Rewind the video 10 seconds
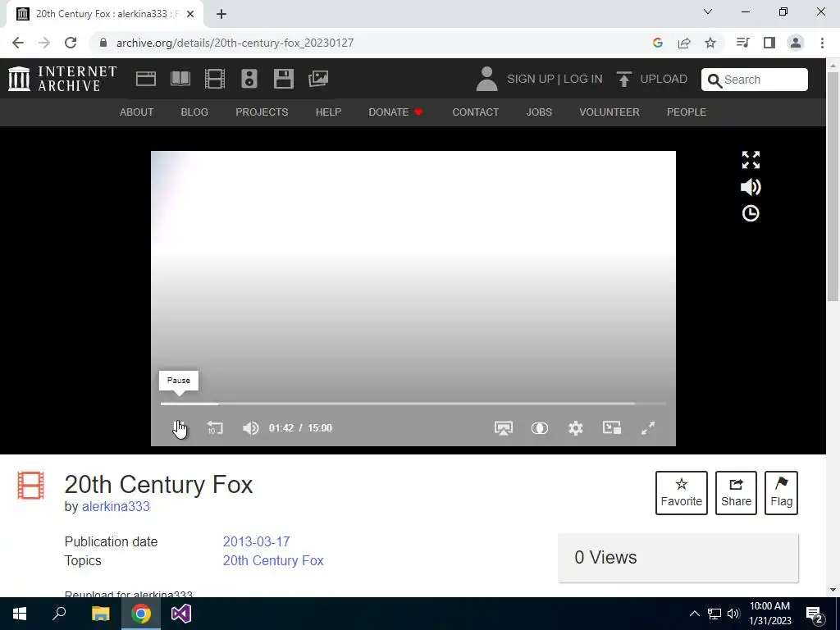Screen dimensions: 840x630 click(x=215, y=428)
